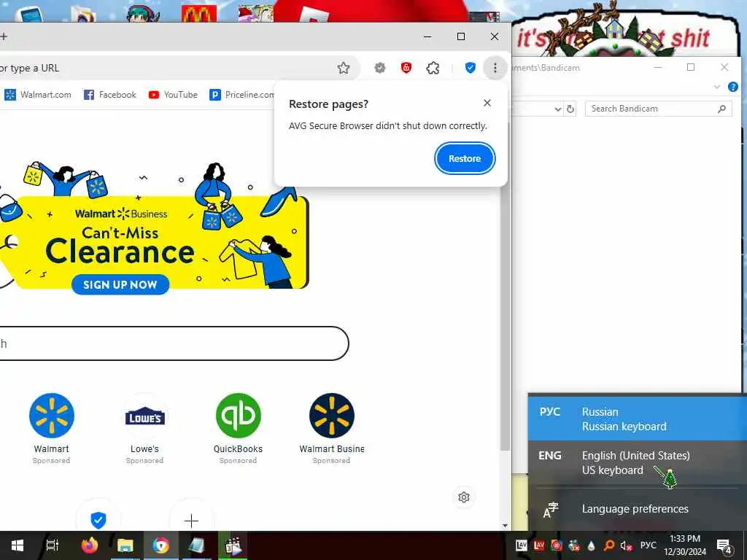The image size is (747, 560).
Task: Launch Firefox from the taskbar
Action: click(89, 545)
